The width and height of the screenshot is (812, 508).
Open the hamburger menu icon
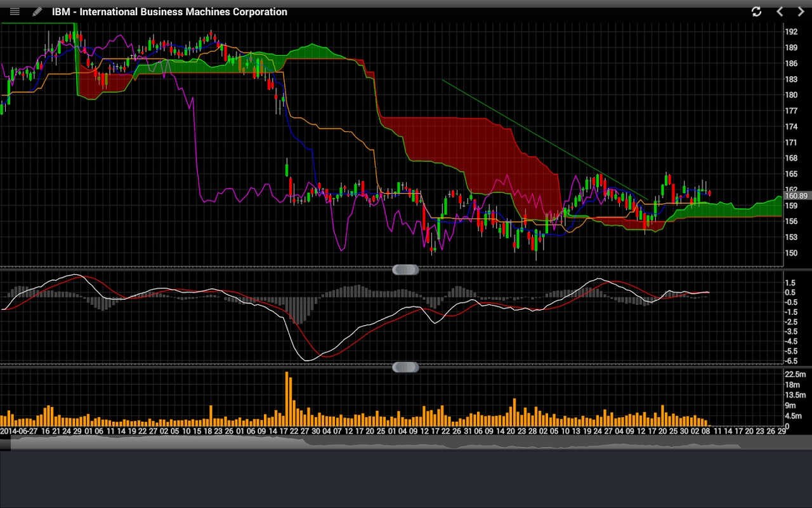click(x=15, y=11)
